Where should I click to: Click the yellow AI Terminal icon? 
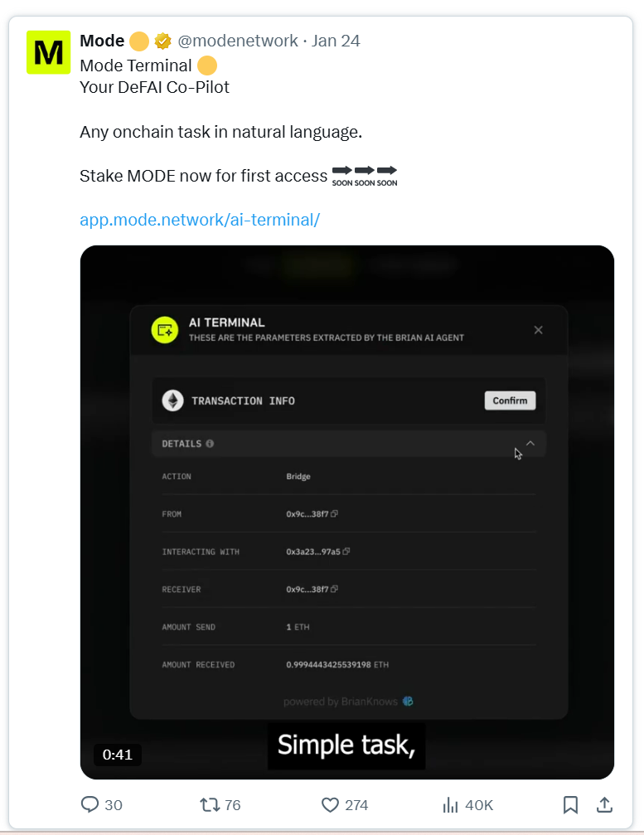coord(163,329)
